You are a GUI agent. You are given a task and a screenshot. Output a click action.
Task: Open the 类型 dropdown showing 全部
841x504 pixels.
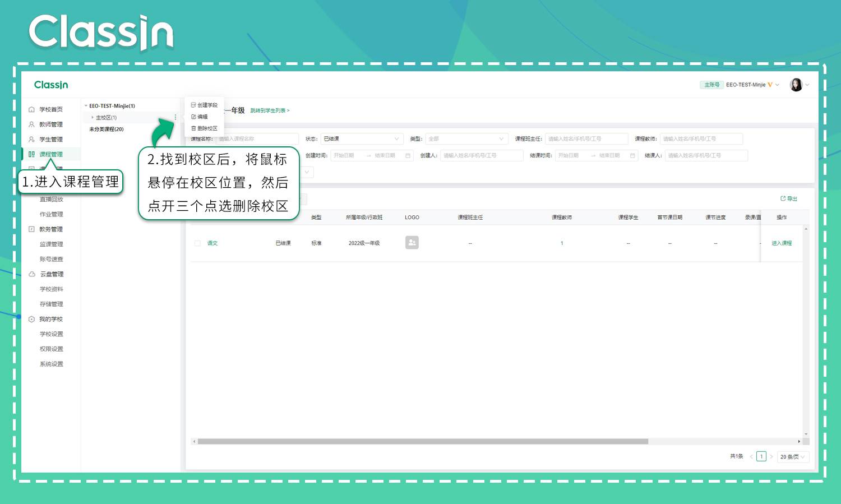click(466, 138)
